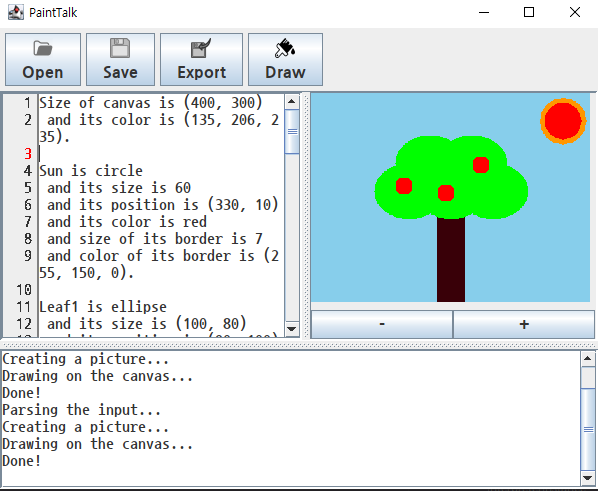
Task: Open a file with the Open button
Action: point(43,60)
